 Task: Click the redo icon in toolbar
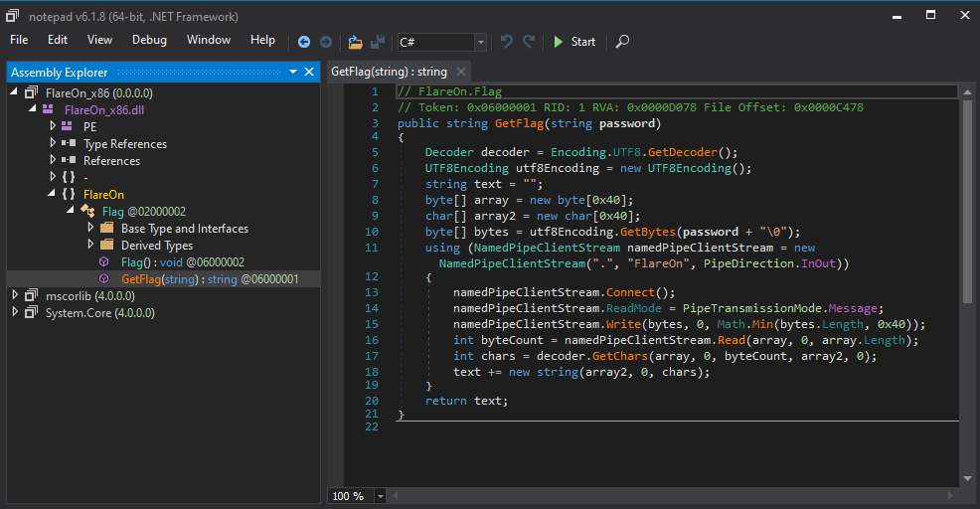529,42
